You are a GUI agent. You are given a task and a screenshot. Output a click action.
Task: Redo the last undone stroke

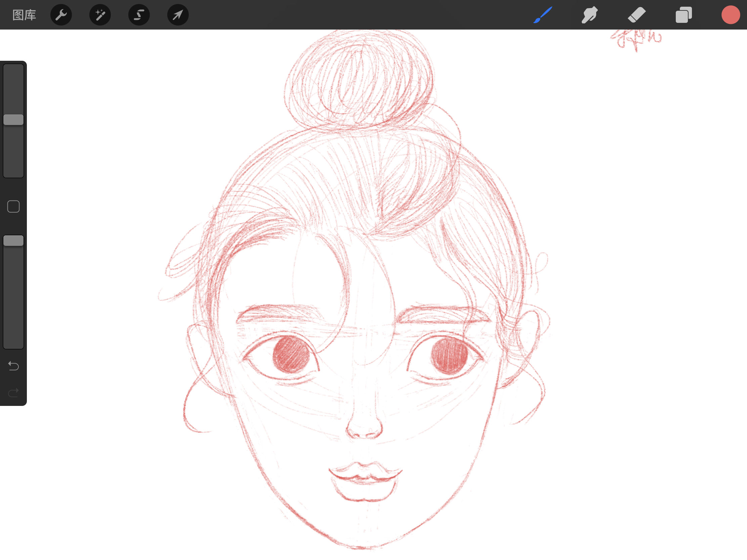(x=13, y=392)
